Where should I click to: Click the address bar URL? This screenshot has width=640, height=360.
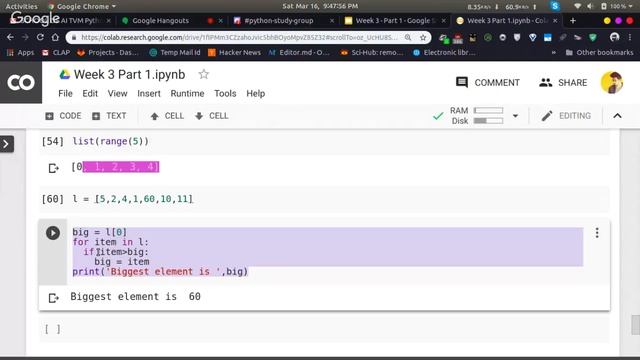[x=239, y=38]
